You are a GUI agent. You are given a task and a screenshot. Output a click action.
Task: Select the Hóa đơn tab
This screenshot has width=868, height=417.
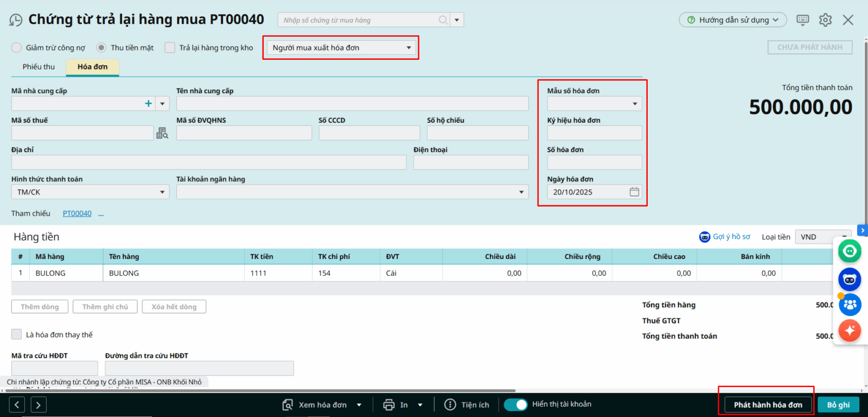(92, 67)
